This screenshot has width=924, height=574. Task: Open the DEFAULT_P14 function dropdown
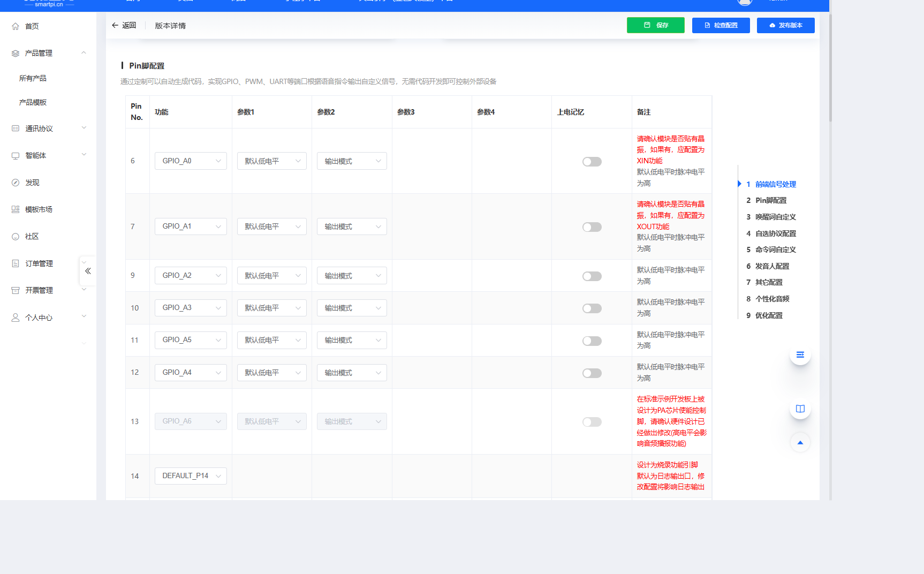(x=191, y=476)
